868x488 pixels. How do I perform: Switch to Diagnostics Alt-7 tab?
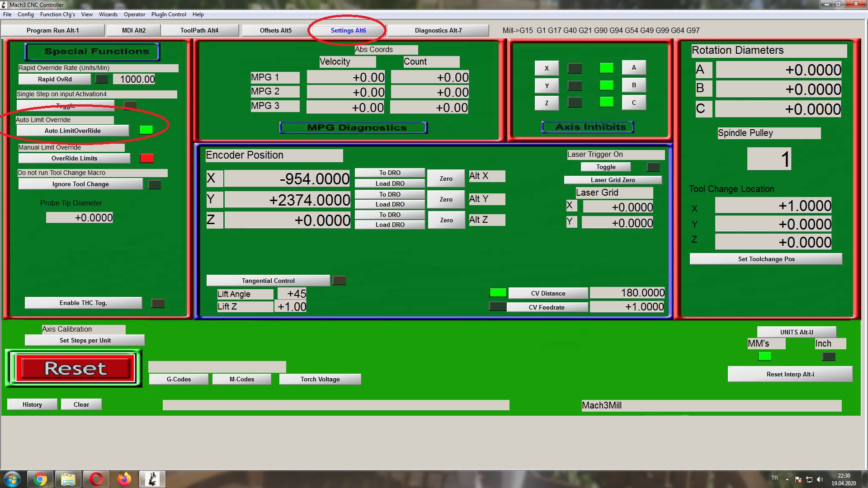438,30
